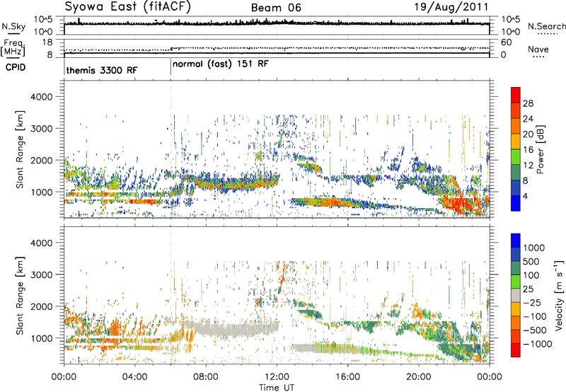Click the '1000' Velocity scale value

(x=533, y=248)
